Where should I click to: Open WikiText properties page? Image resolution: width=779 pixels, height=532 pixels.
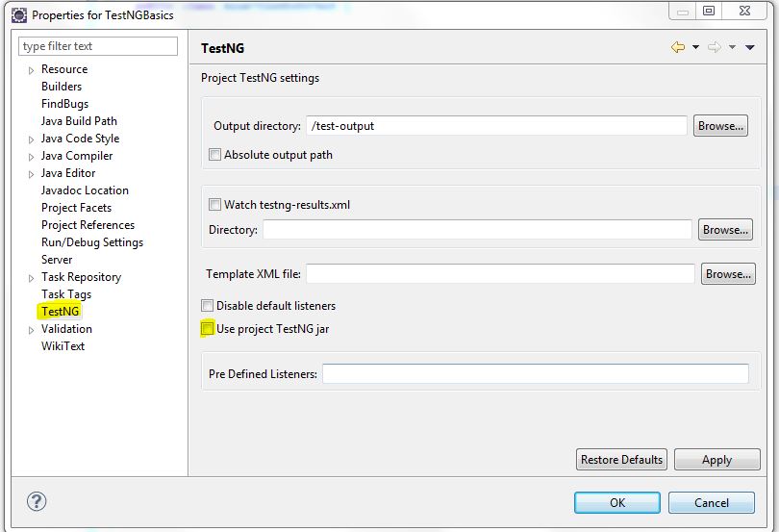pyautogui.click(x=63, y=346)
